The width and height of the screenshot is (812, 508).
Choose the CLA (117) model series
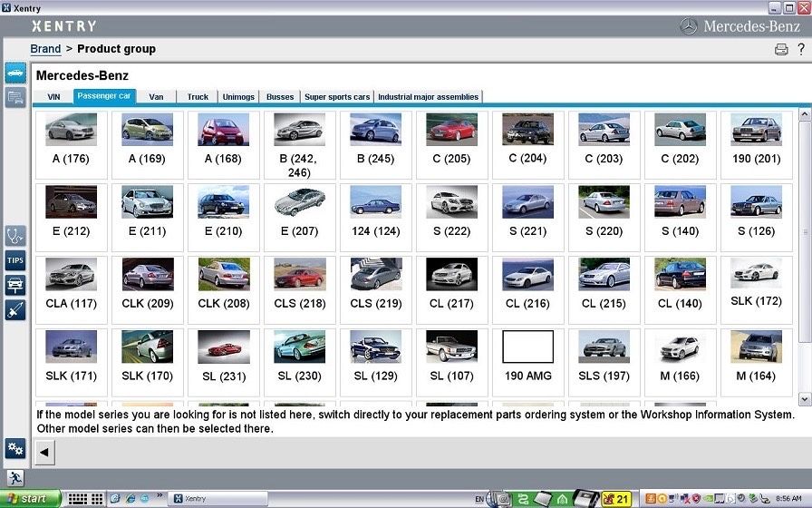[71, 289]
